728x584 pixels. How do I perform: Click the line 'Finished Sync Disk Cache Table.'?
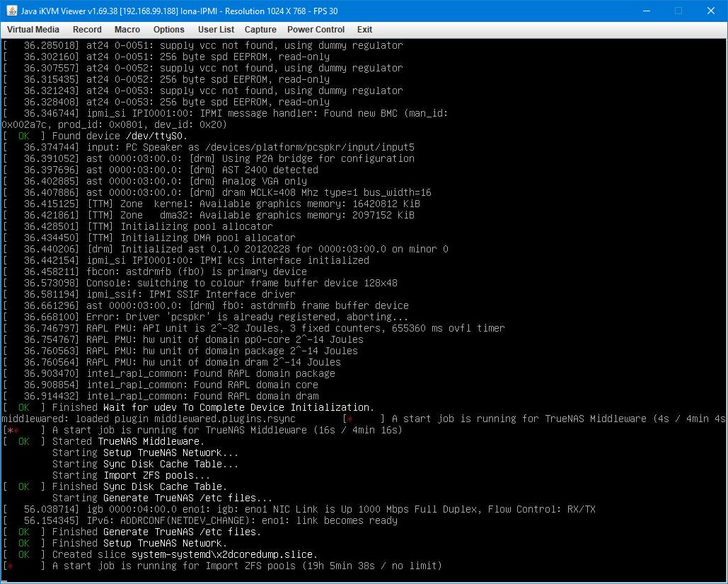(140, 487)
